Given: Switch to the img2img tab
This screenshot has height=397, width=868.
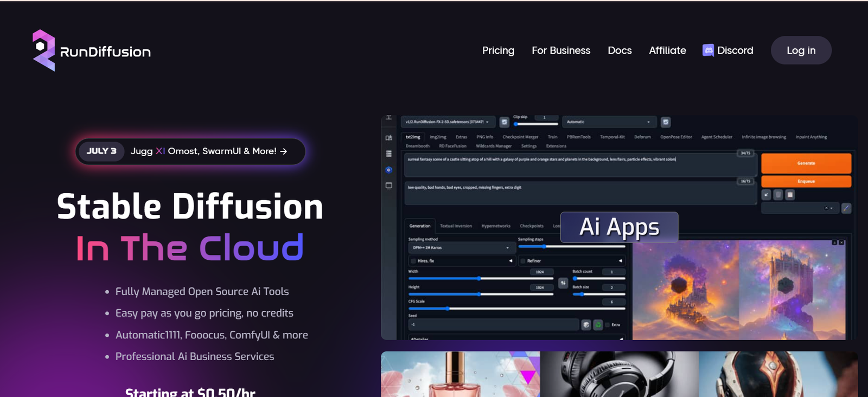Looking at the screenshot, I should [x=438, y=137].
